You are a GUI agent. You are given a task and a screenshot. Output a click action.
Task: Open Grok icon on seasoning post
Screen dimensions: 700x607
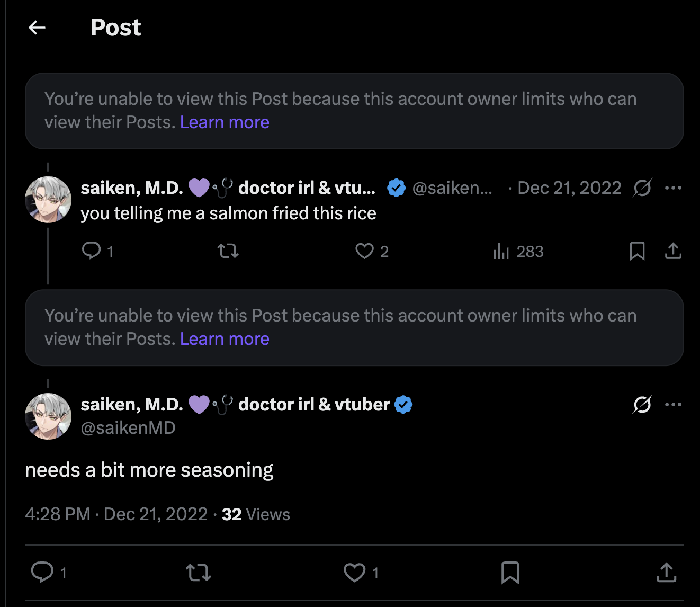click(x=642, y=405)
